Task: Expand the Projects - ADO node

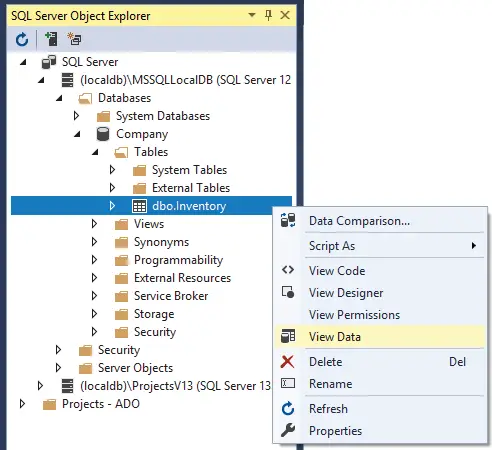Action: pyautogui.click(x=22, y=404)
